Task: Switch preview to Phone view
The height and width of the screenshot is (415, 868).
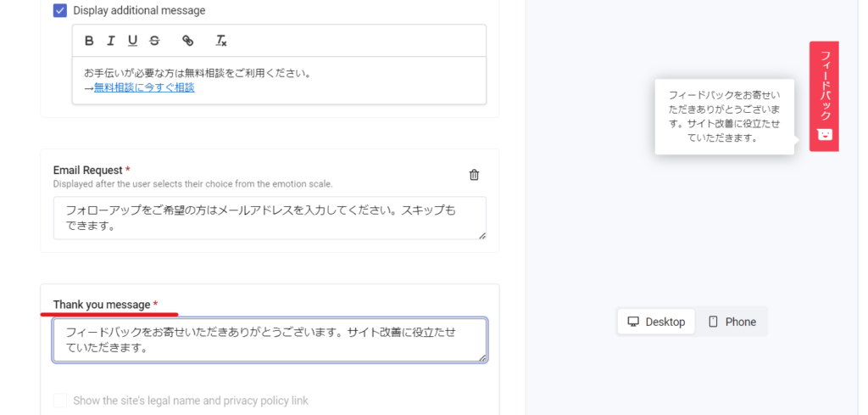Action: [732, 322]
